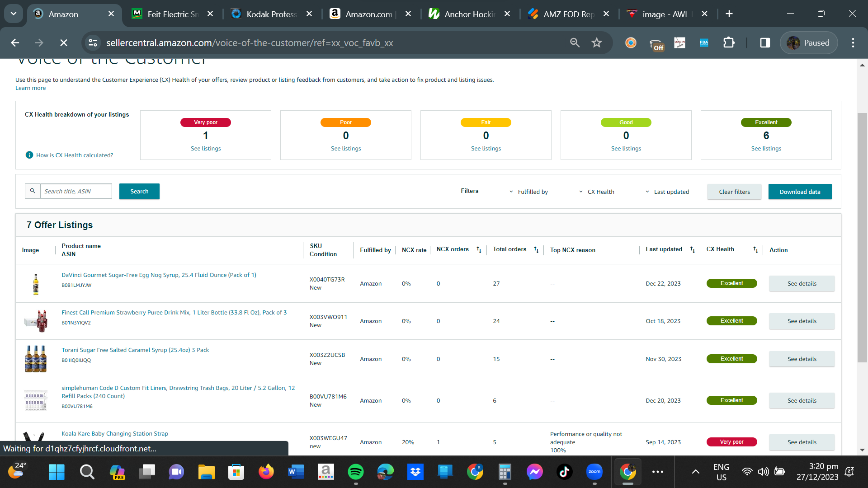
Task: Toggle the Chrome side panel
Action: [x=765, y=43]
